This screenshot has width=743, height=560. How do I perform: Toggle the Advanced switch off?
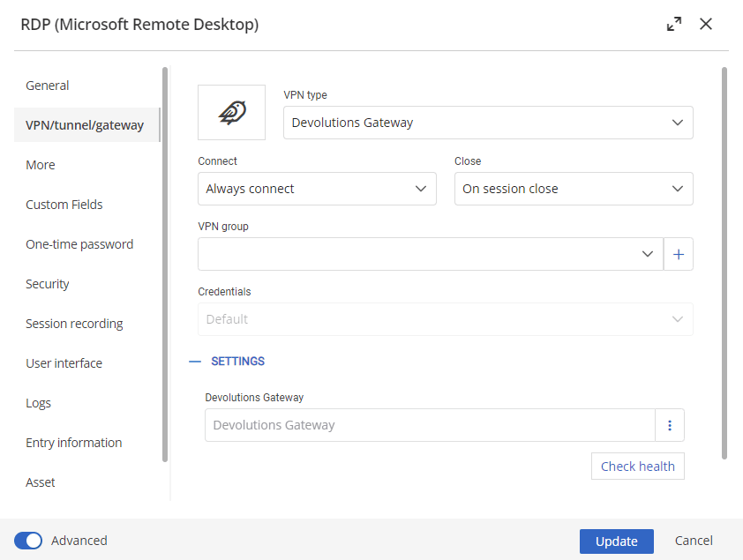tap(28, 541)
